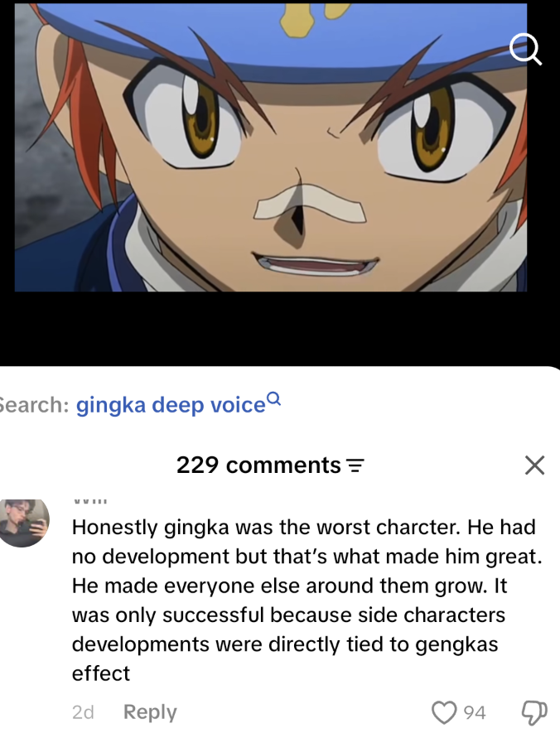560x733 pixels.
Task: Dislike the comment with thumbs down icon
Action: [533, 713]
